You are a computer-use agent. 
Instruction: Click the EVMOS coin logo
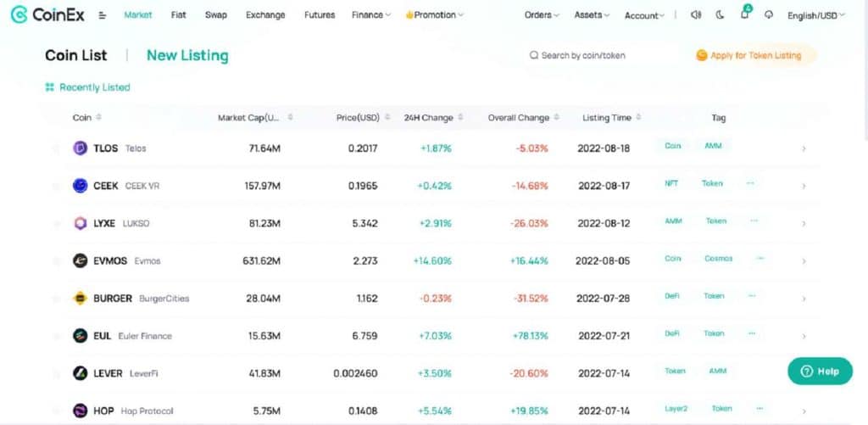[x=81, y=260]
